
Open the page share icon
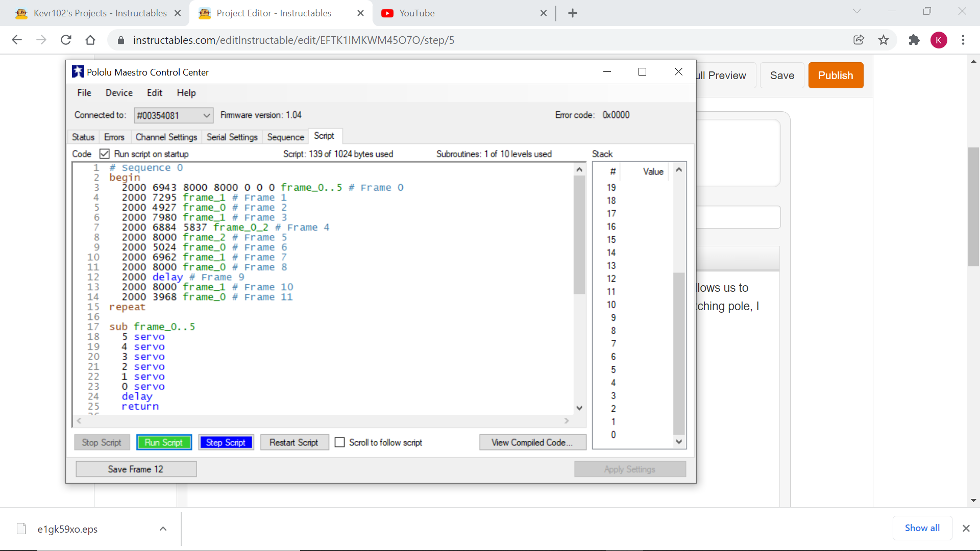coord(859,40)
